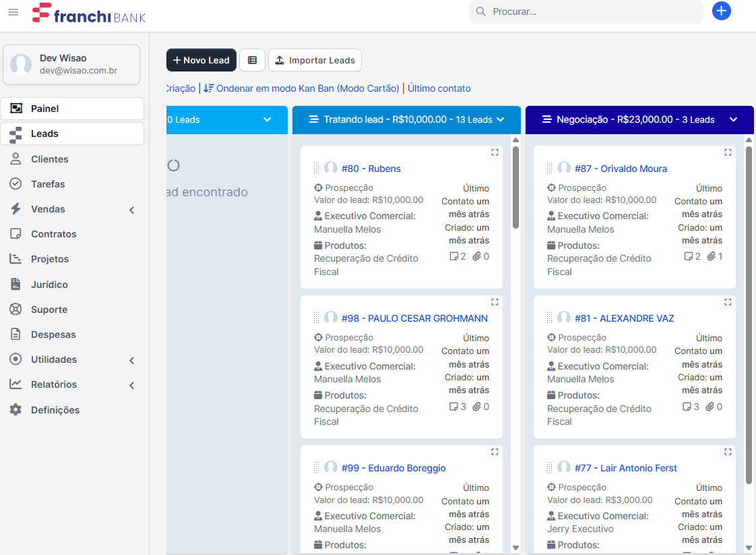Open lead #80 - Rubens link
Viewport: 756px width, 555px height.
tap(371, 169)
